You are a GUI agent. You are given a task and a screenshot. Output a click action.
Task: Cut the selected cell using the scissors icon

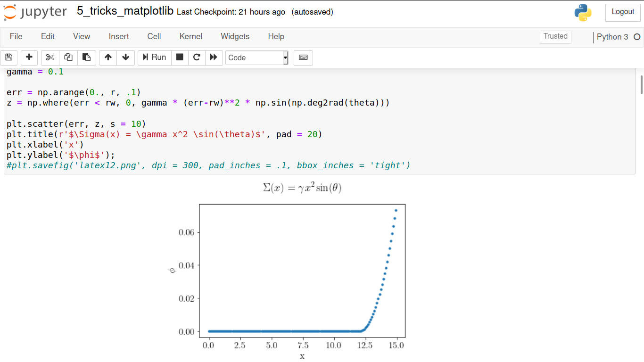pos(50,58)
